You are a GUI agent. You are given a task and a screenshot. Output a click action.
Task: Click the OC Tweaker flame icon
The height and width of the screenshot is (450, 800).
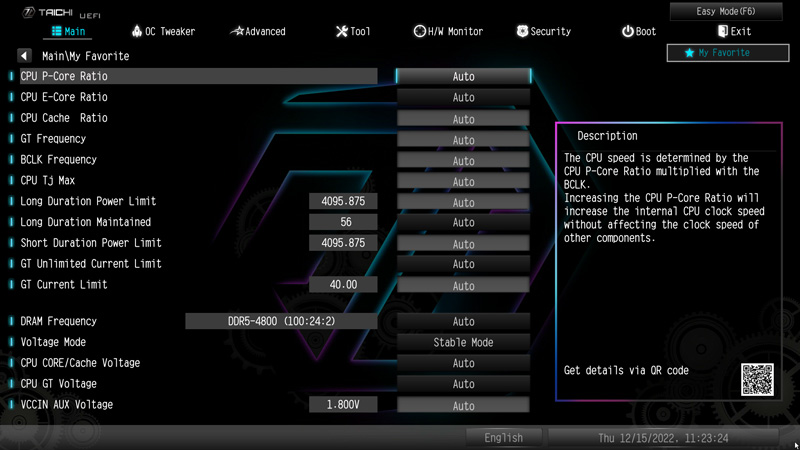(137, 32)
